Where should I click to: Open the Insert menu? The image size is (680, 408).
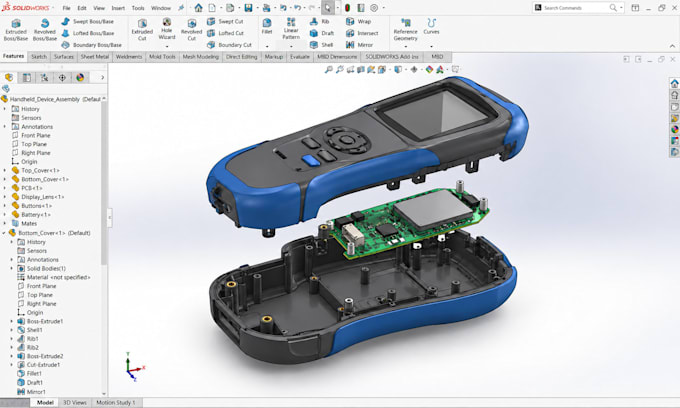pos(118,8)
